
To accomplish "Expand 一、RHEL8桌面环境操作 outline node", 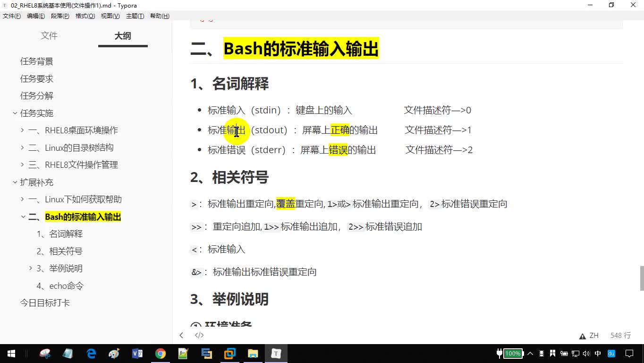I will tap(23, 130).
